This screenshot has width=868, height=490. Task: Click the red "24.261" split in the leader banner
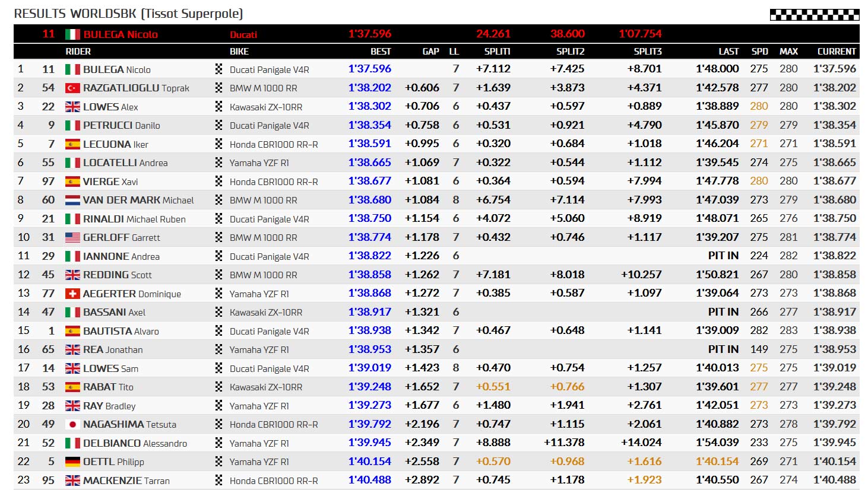pos(493,34)
